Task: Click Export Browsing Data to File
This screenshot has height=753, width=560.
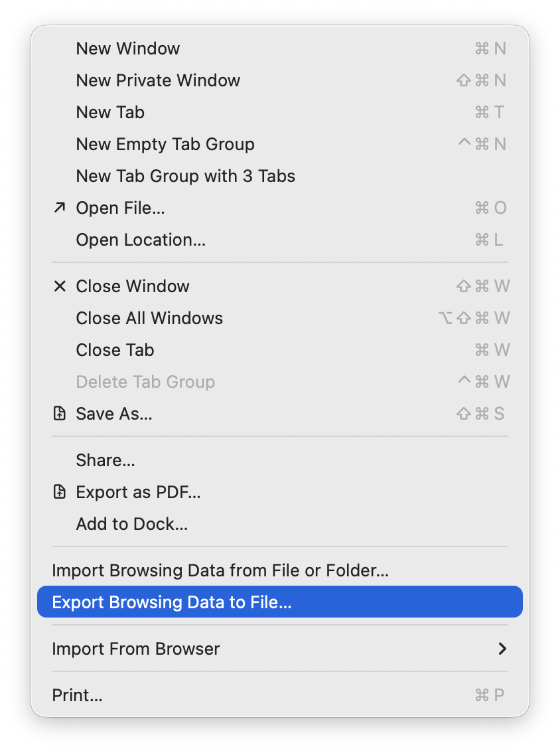Action: 172,602
